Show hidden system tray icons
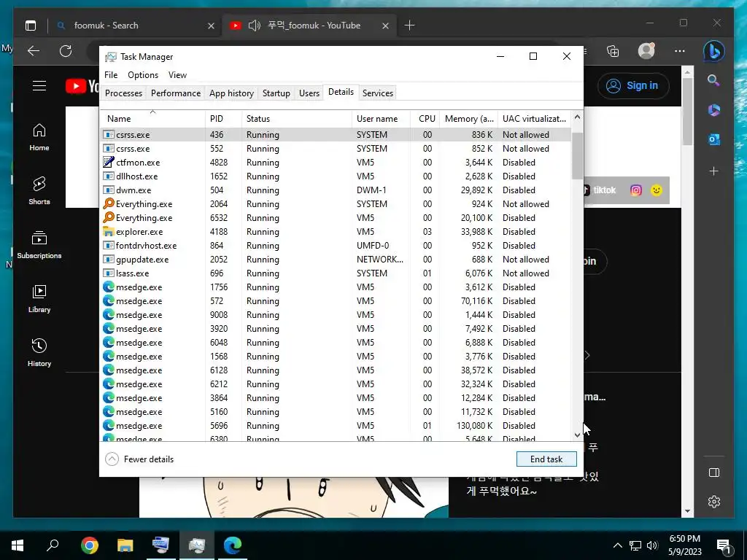 coord(617,545)
